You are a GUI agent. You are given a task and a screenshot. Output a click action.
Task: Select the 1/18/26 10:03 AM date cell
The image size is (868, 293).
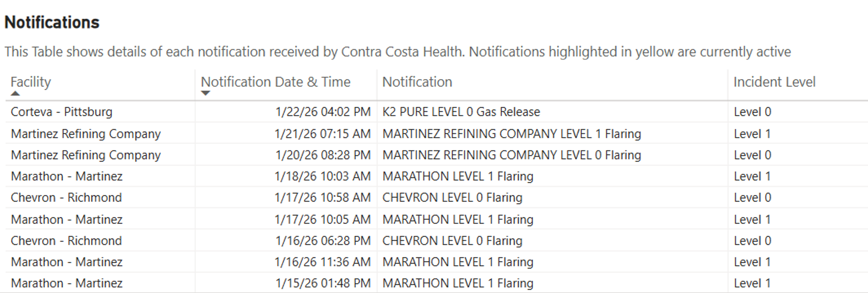(323, 176)
